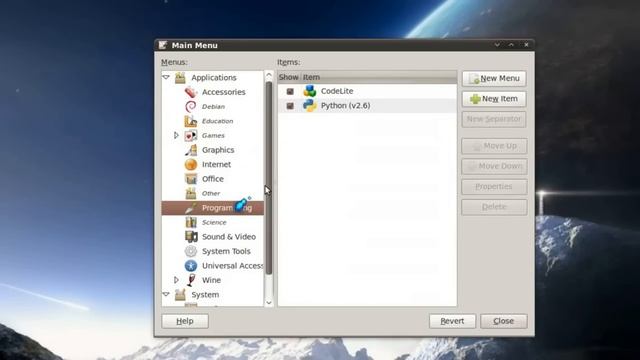Screen dimensions: 640x360
Task: Select the System Tools menu
Action: (226, 251)
